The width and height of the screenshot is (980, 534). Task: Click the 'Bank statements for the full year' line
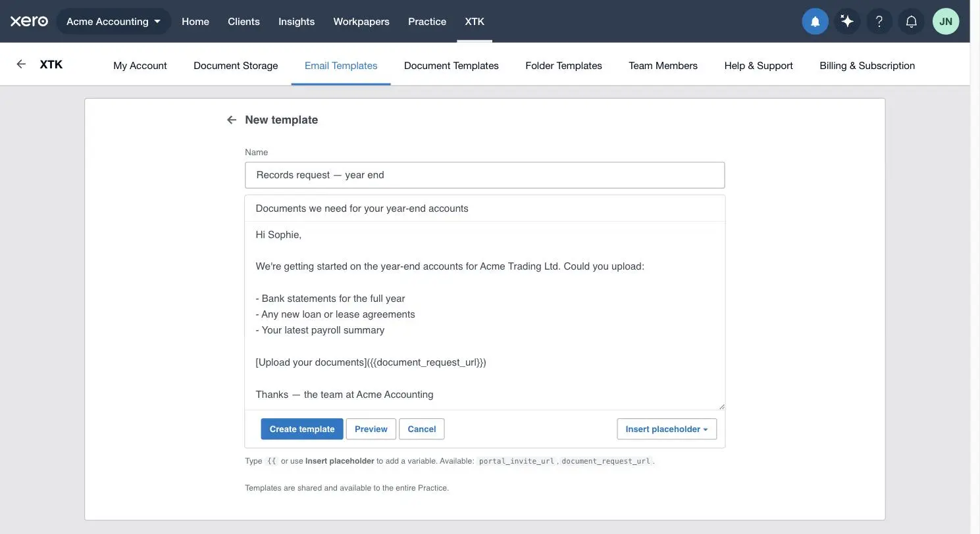330,299
